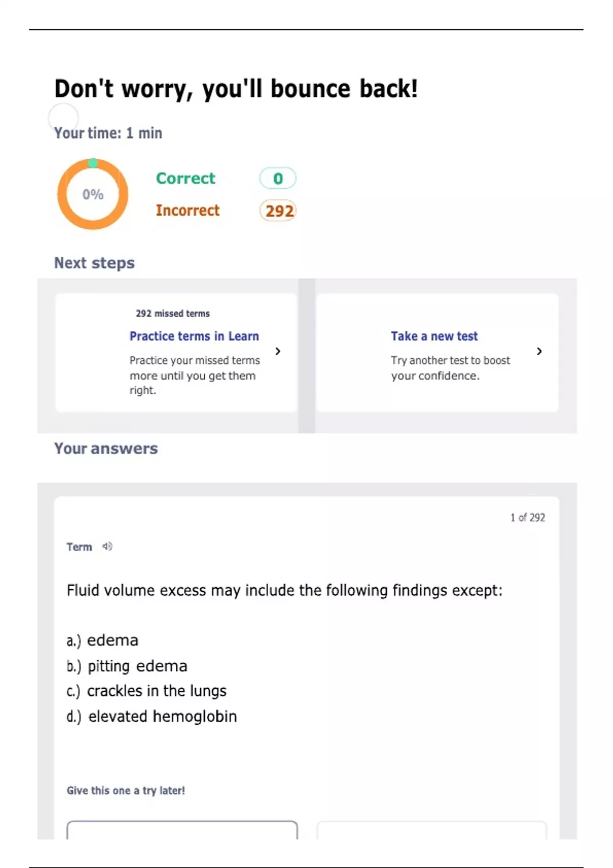The height and width of the screenshot is (868, 613).
Task: Play the term audio speaker icon
Action: click(x=107, y=546)
